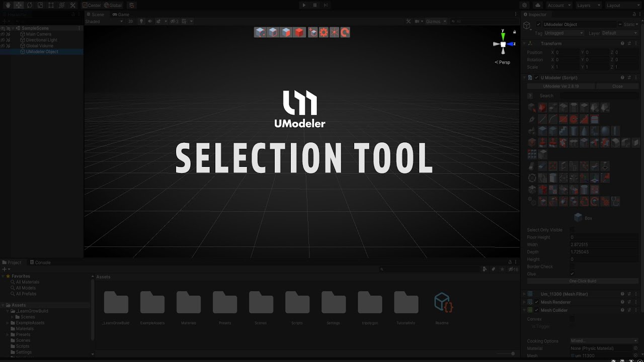
Task: Select the Rect transform tool
Action: point(51,5)
